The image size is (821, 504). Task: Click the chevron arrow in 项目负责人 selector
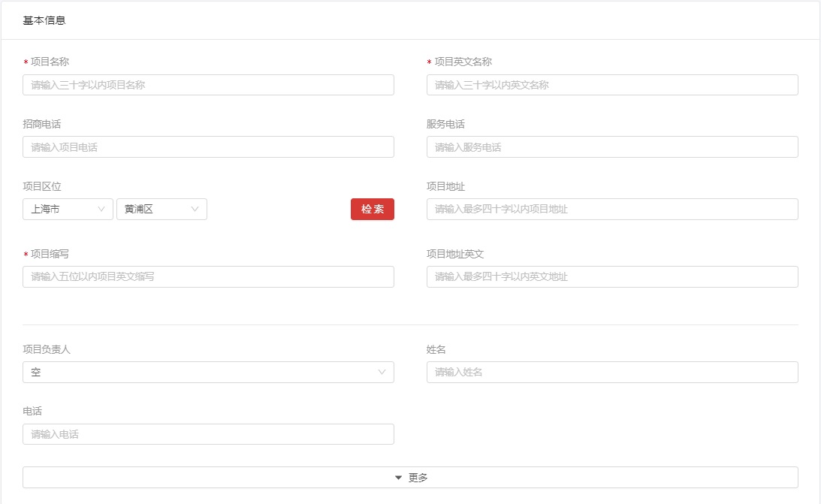(382, 373)
